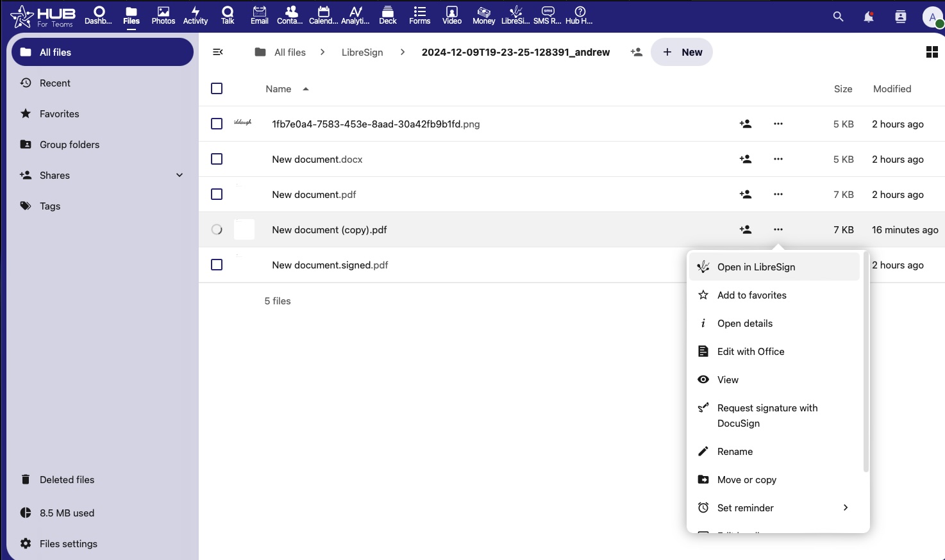945x560 pixels.
Task: Expand the Shares section chevron
Action: (180, 175)
